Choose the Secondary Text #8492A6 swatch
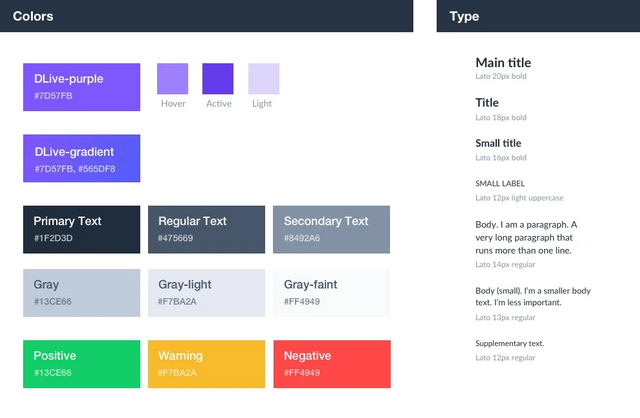640x418 pixels. coord(331,229)
